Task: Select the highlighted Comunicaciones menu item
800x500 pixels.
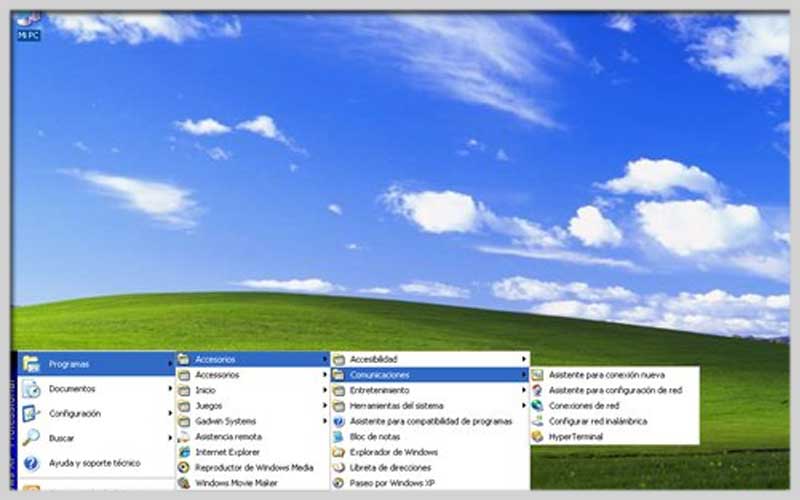Action: pos(430,374)
